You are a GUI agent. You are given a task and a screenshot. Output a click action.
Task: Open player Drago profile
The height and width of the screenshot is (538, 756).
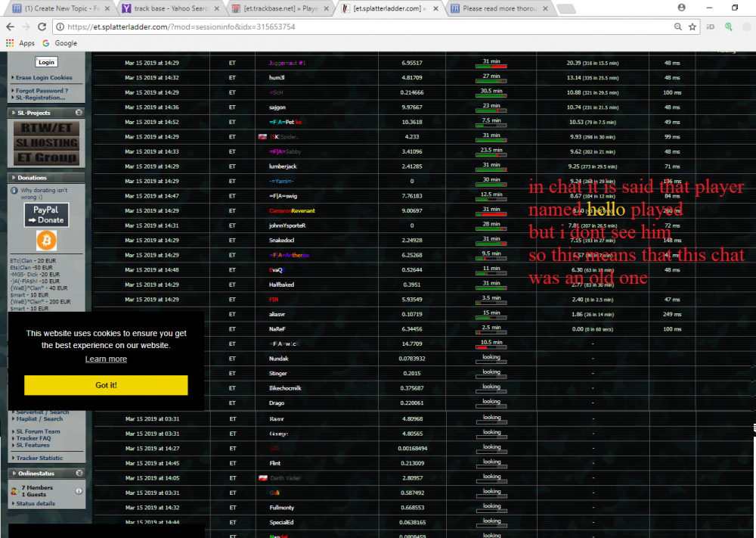point(277,403)
